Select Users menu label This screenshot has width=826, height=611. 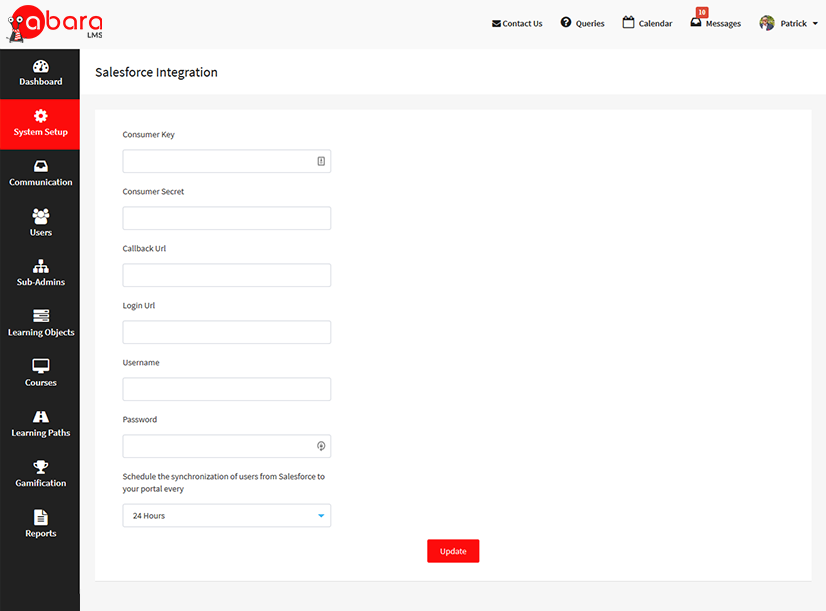[41, 232]
